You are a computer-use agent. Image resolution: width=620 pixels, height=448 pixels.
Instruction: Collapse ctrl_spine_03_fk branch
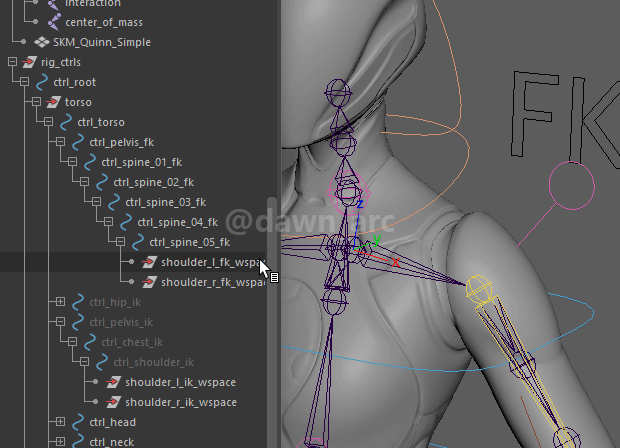pyautogui.click(x=96, y=202)
